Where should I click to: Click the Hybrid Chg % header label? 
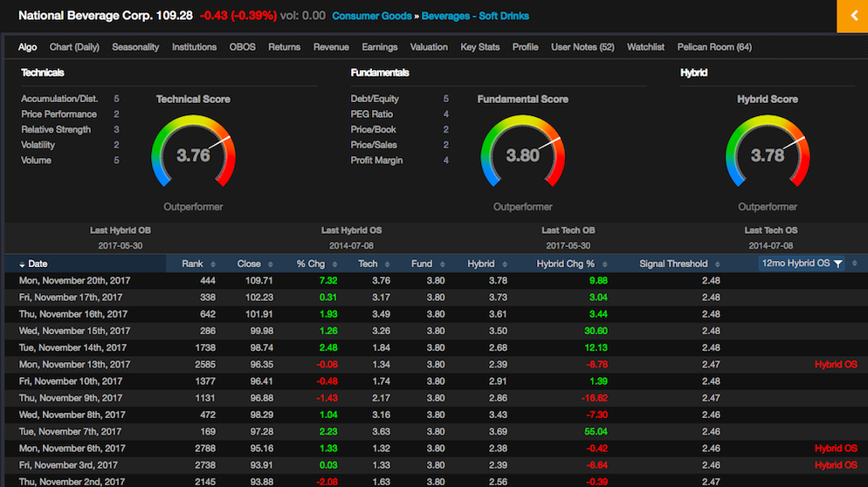(565, 264)
